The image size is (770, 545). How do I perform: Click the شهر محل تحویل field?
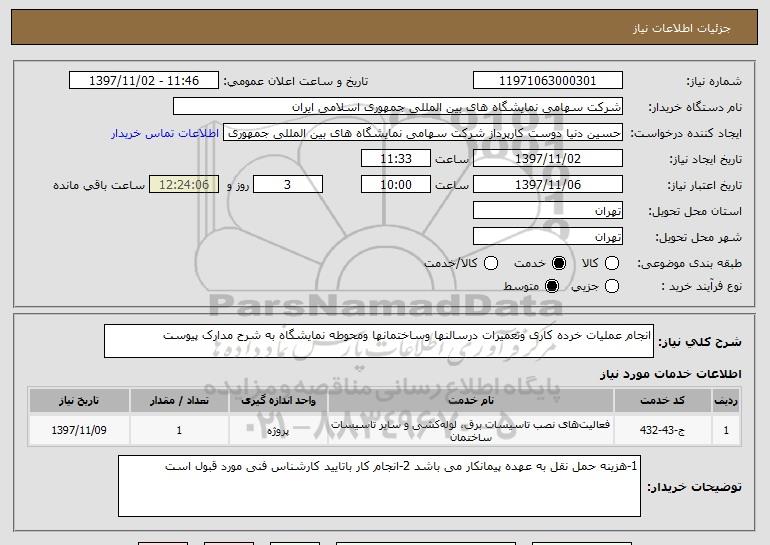tap(548, 237)
